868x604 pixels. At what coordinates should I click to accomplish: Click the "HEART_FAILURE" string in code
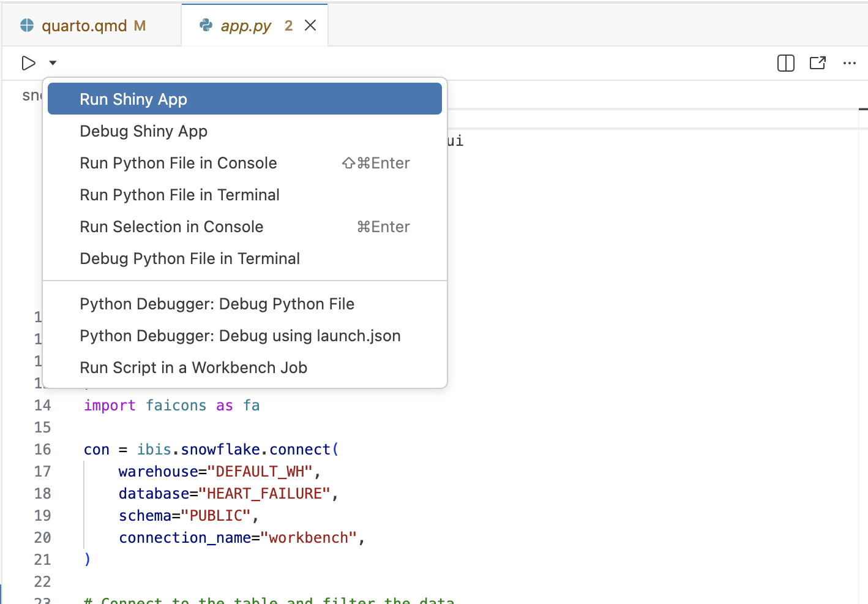(x=264, y=494)
